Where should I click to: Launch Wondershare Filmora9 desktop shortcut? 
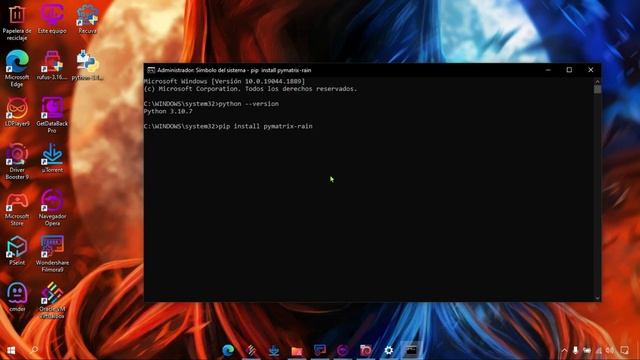pyautogui.click(x=52, y=254)
